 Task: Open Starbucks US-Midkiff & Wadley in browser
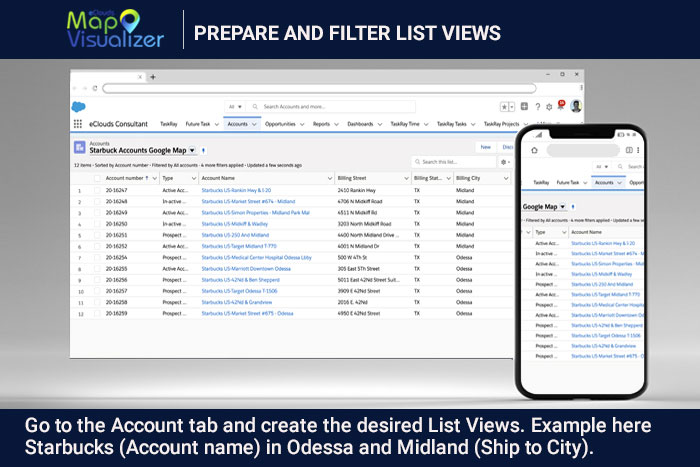tap(234, 224)
